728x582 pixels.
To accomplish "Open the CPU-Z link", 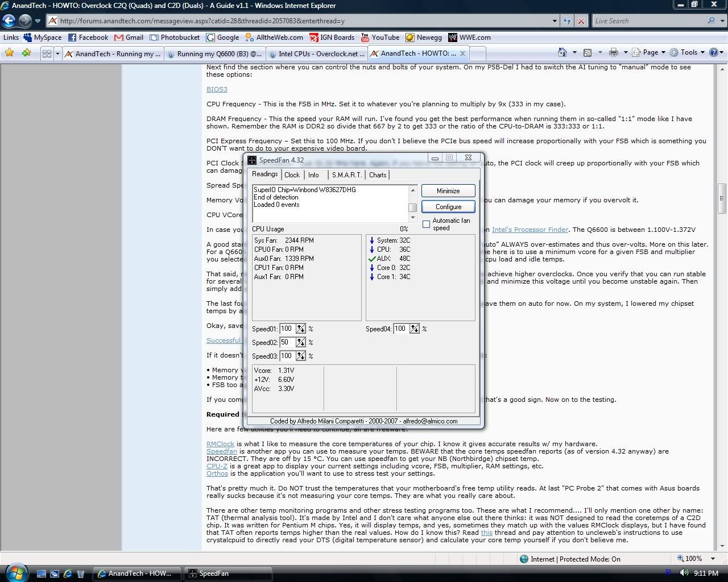I will (x=217, y=466).
